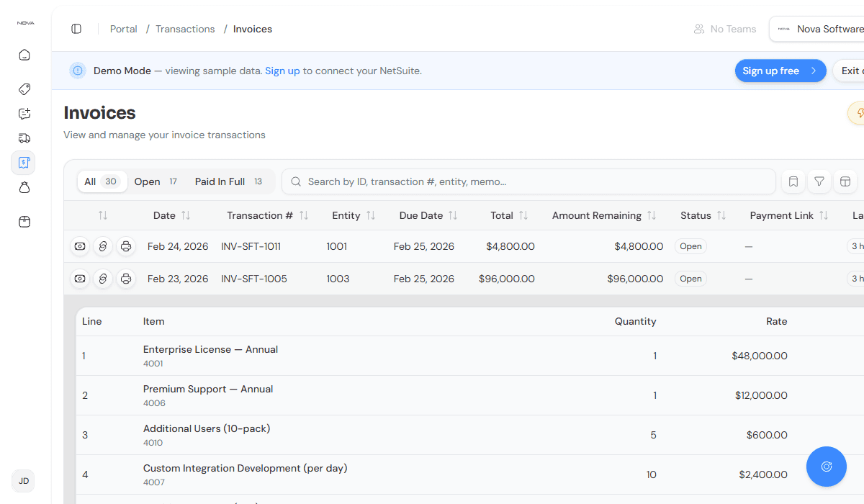864x504 pixels.
Task: Click the NOVA logo in the sidebar
Action: (25, 23)
